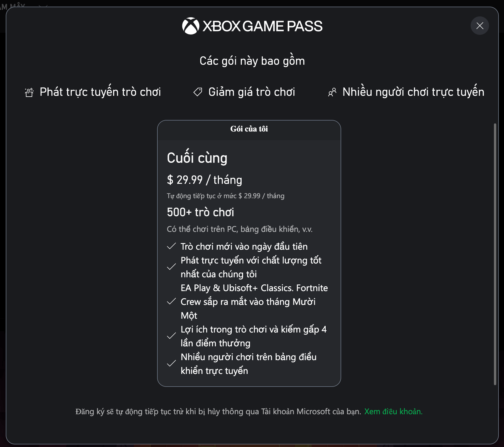Click the "$ 29.99 / tháng" price
Viewport: 504px width, 447px height.
205,180
